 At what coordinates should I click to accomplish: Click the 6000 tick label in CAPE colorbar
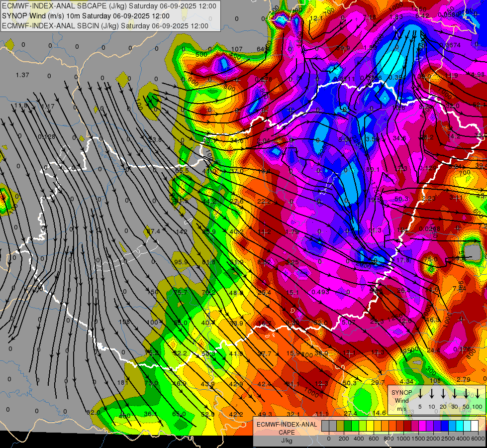(x=479, y=439)
